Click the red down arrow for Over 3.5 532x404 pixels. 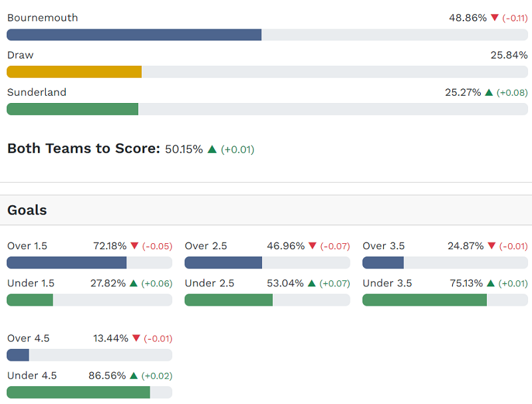491,246
